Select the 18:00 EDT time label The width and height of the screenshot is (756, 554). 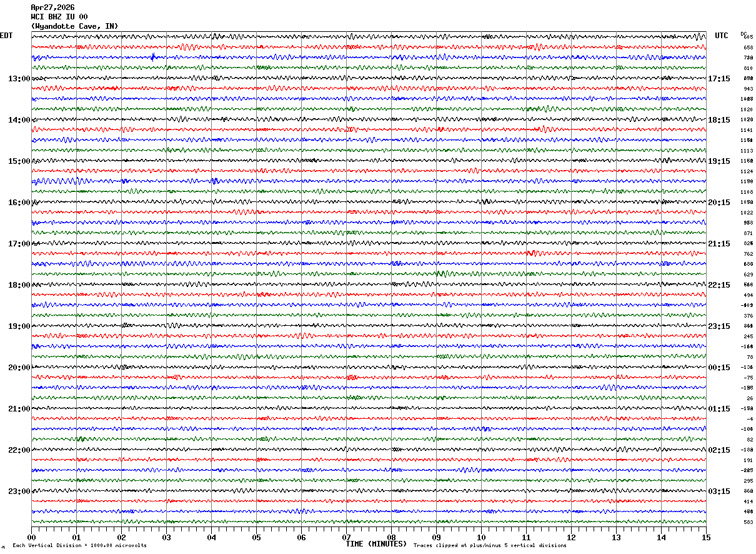coord(19,285)
